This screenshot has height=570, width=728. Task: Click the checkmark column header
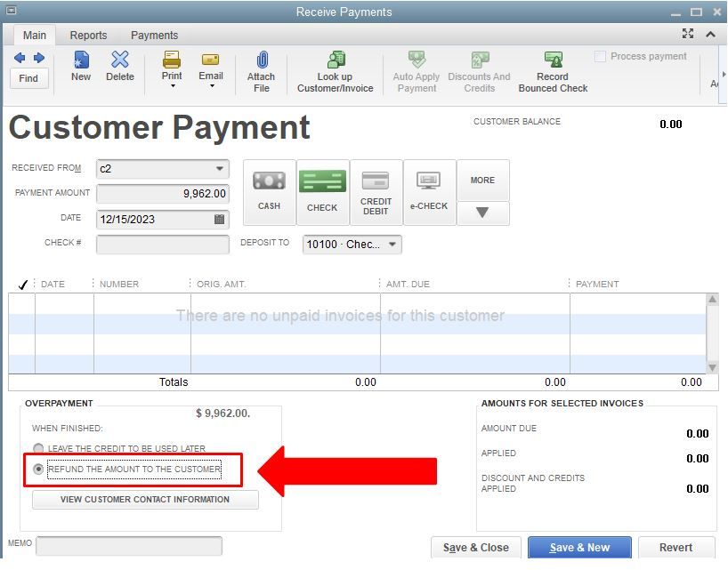[x=23, y=285]
